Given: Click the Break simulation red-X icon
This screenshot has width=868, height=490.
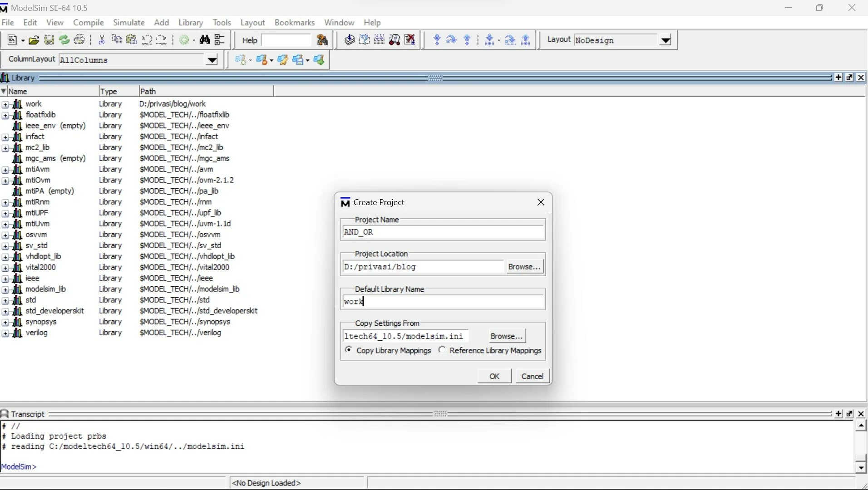Looking at the screenshot, I should [x=410, y=40].
